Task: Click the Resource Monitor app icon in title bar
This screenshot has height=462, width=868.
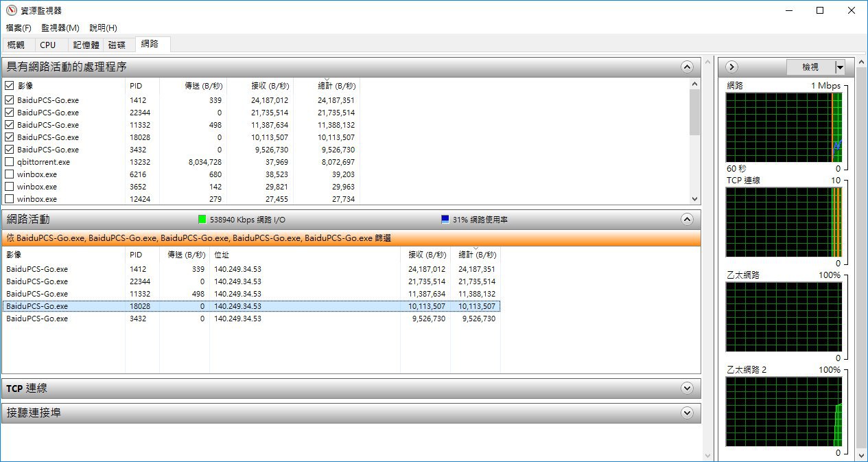Action: 10,10
